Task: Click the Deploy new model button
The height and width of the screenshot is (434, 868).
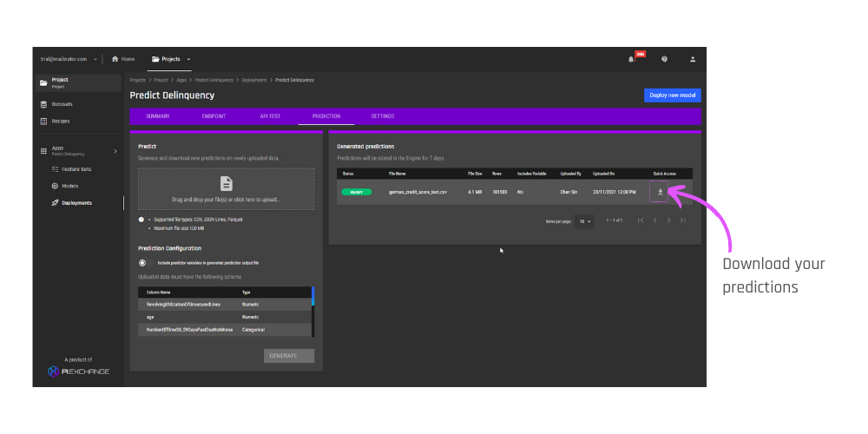Action: 672,95
